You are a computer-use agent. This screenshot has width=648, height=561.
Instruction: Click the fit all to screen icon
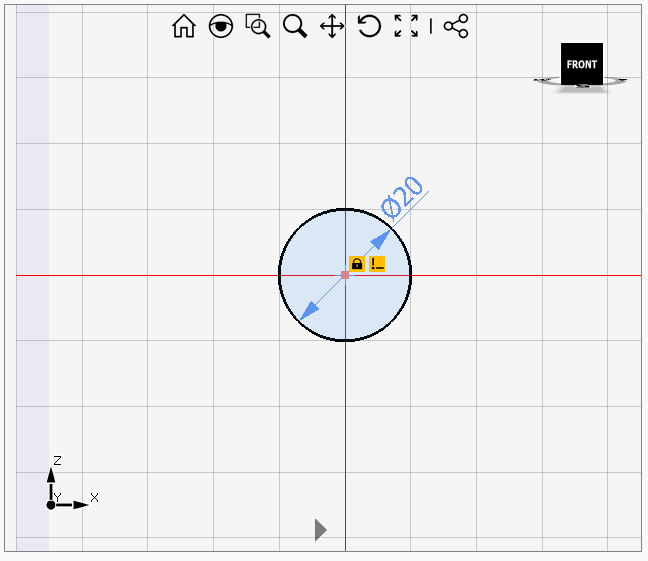(x=406, y=27)
